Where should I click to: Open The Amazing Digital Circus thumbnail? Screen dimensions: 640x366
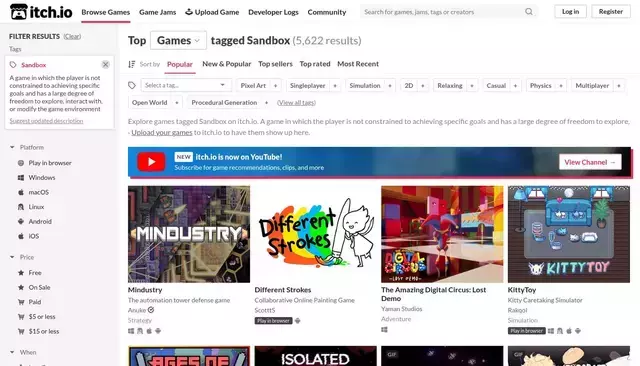tap(442, 234)
